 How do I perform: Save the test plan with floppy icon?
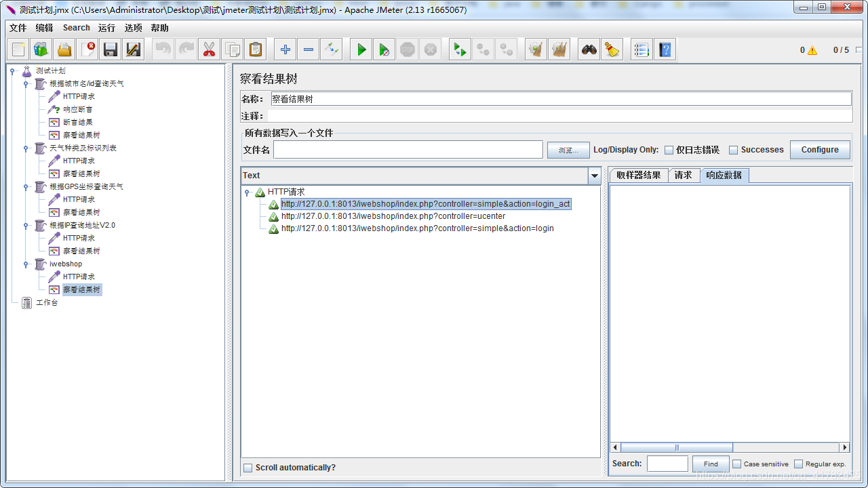(x=111, y=49)
